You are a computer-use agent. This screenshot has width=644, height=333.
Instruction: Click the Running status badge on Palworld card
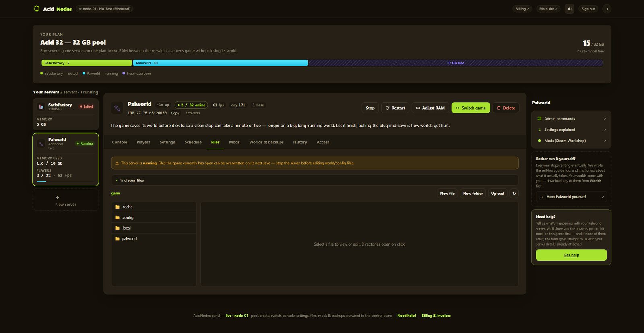[85, 143]
